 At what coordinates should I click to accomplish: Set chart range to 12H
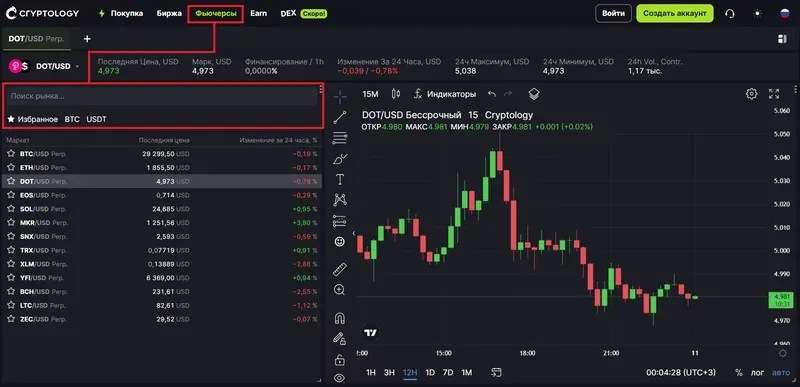pos(410,373)
